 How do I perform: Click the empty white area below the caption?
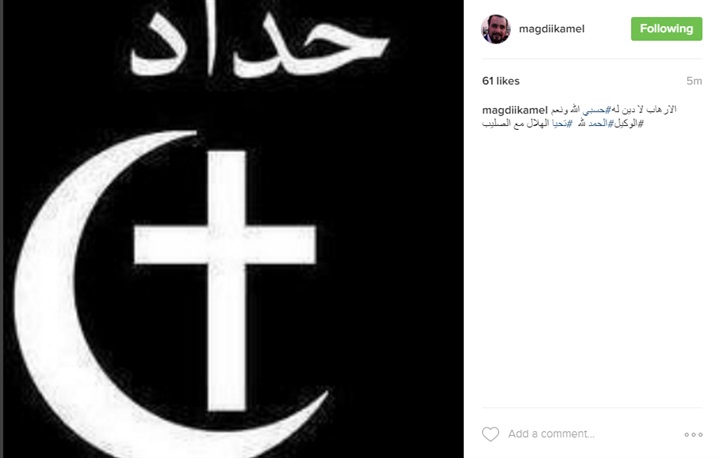click(x=592, y=266)
